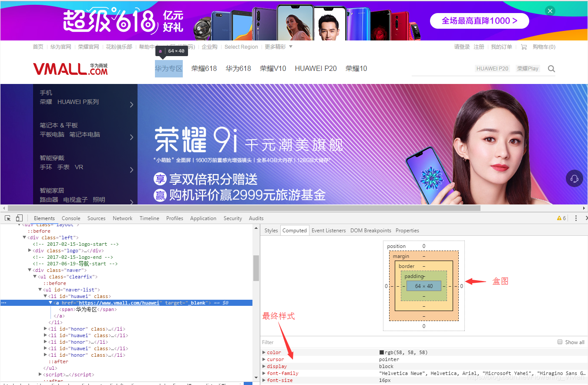This screenshot has width=588, height=385.
Task: Switch to the Styles pane tab
Action: pos(271,231)
